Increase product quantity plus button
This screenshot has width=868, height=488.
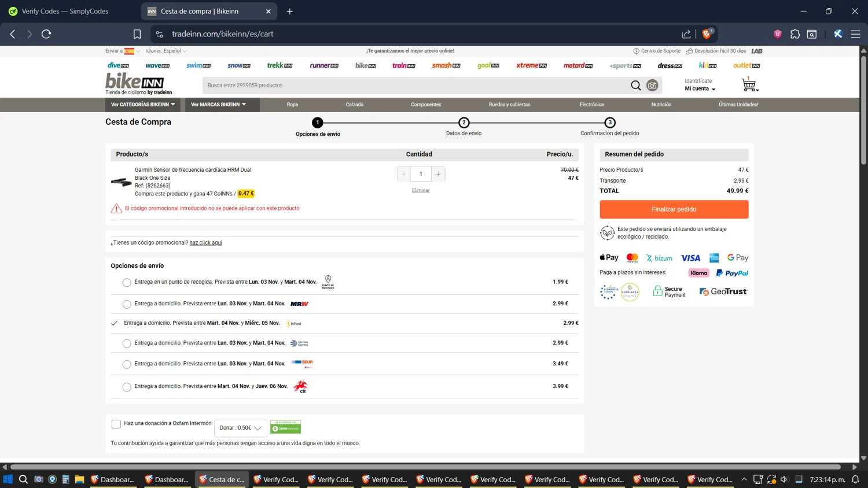(x=438, y=174)
